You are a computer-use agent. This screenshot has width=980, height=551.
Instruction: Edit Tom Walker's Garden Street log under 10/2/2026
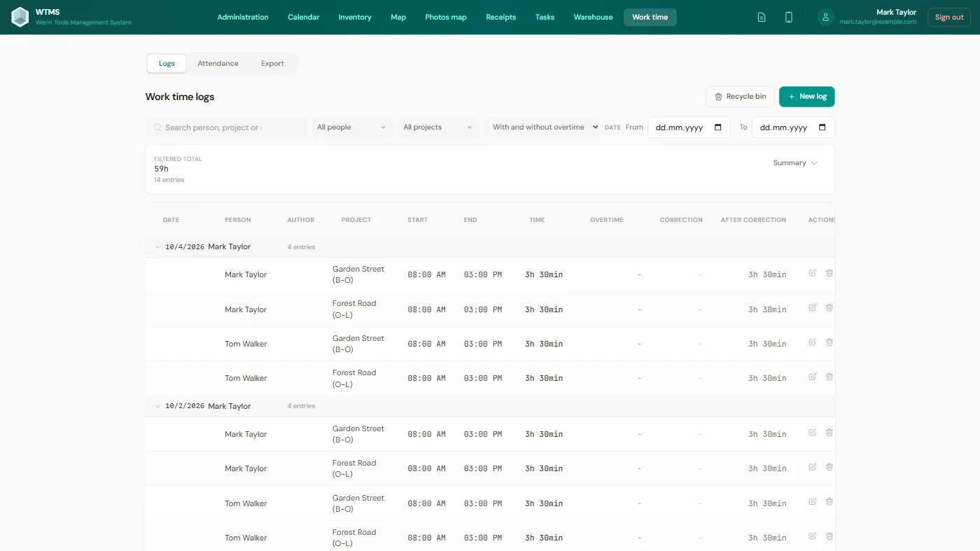point(813,502)
